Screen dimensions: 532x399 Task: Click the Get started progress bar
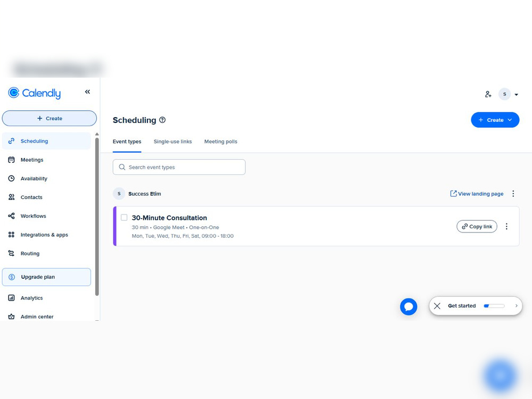point(494,306)
